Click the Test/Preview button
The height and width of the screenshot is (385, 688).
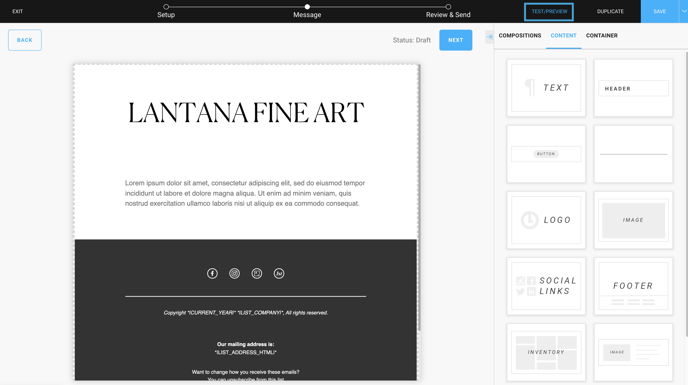(x=549, y=12)
